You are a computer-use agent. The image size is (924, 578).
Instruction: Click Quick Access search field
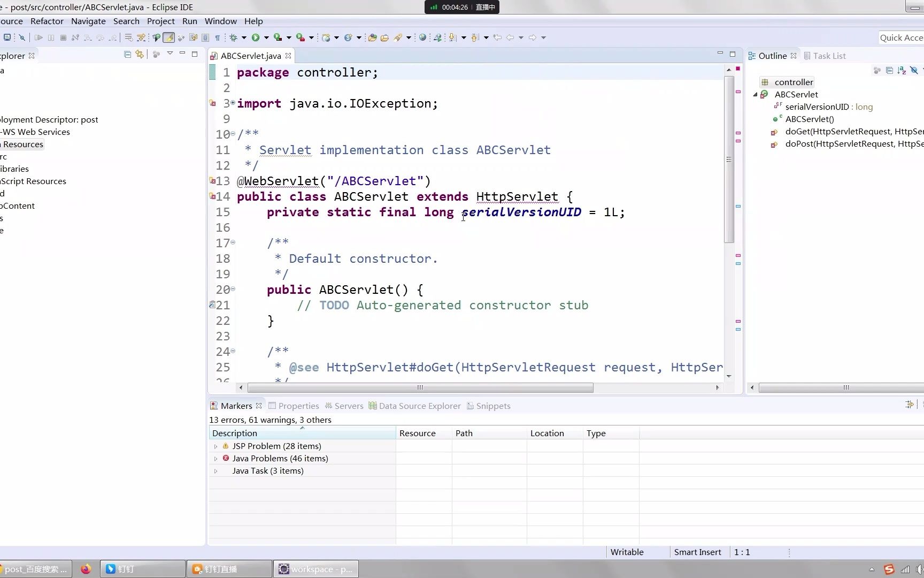[x=902, y=37]
